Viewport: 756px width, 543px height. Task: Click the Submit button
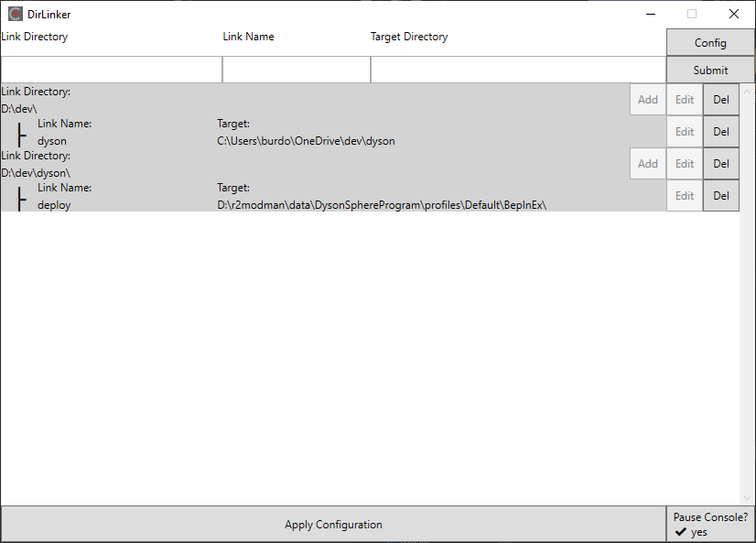tap(710, 70)
